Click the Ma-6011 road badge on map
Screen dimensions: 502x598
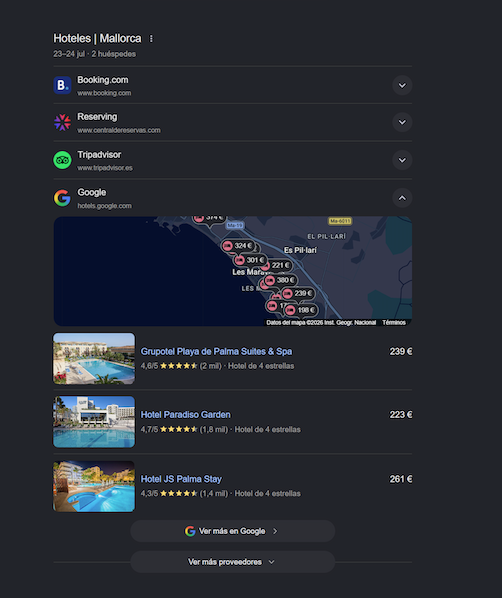point(340,221)
